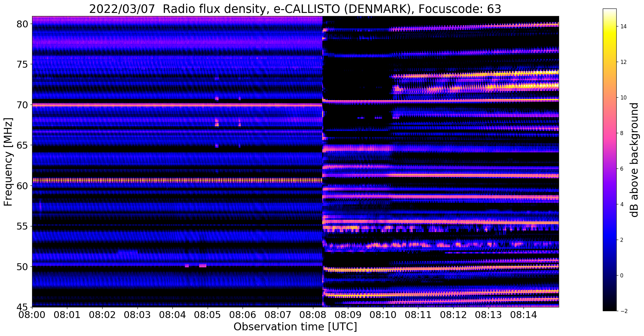The width and height of the screenshot is (644, 336).
Task: Click the 80 MHz frequency tick label
Action: click(x=22, y=24)
